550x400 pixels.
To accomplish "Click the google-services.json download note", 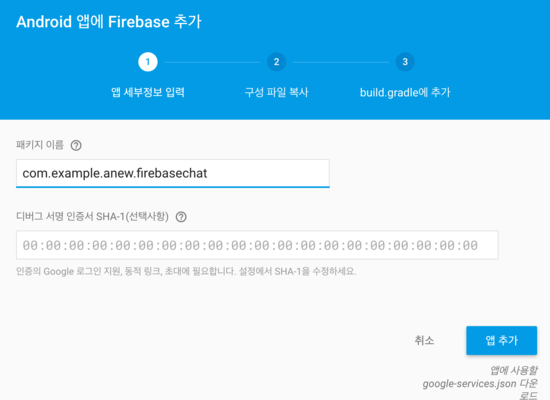I will [480, 382].
